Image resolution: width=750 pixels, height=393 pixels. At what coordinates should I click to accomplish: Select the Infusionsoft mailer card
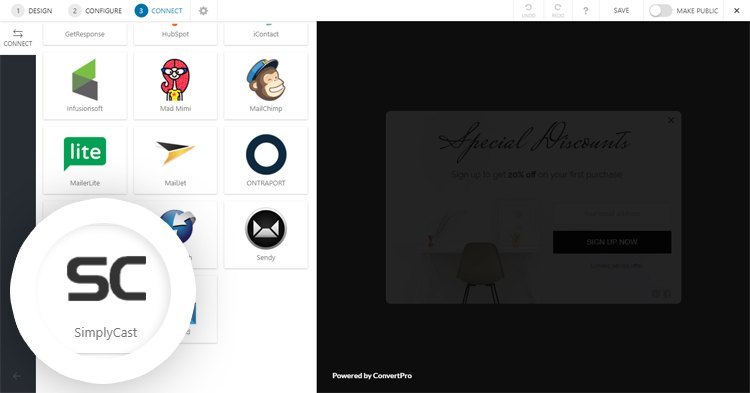(85, 86)
